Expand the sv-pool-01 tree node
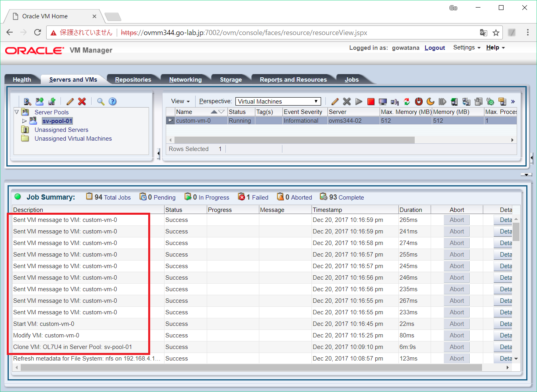The height and width of the screenshot is (392, 537). click(x=24, y=121)
